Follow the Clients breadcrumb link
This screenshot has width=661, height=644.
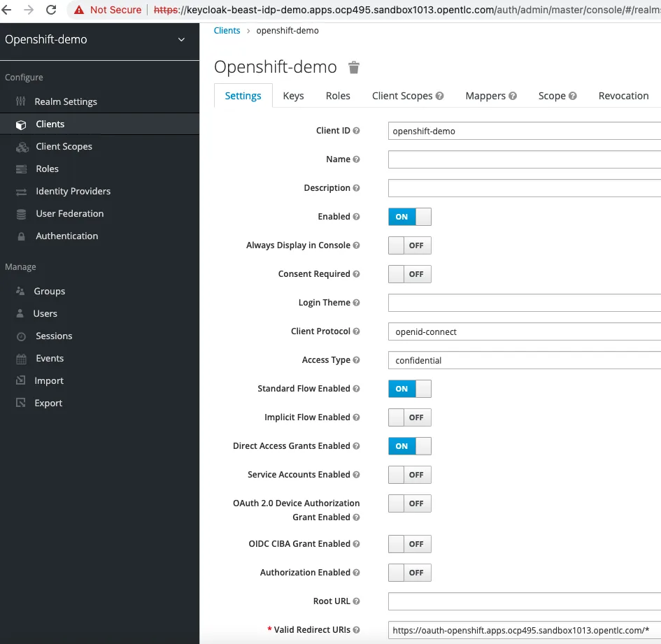(227, 30)
